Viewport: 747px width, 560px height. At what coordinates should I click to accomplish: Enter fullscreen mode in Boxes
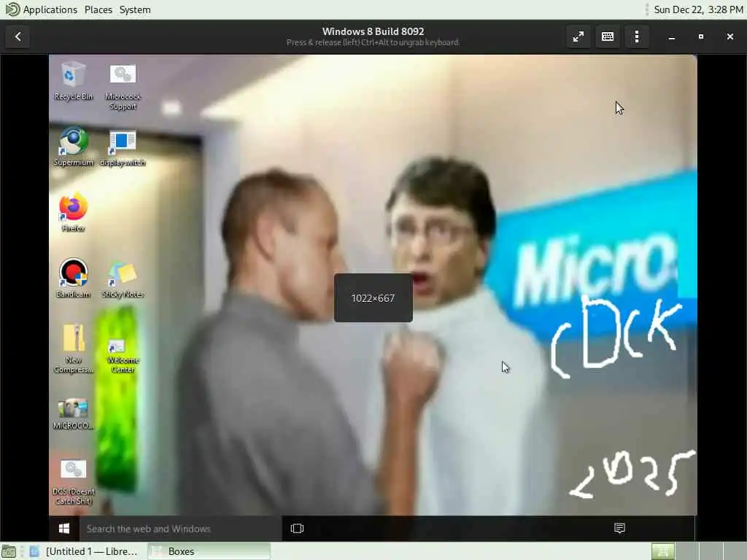click(578, 36)
